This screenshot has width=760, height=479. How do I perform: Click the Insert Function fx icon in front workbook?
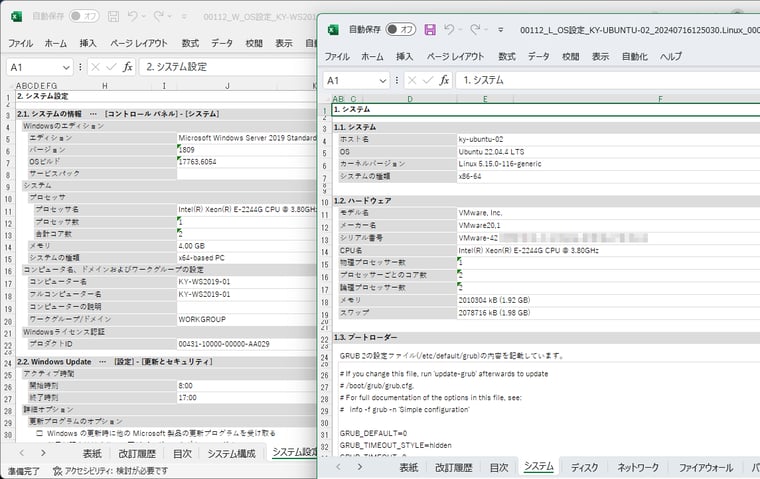[444, 80]
